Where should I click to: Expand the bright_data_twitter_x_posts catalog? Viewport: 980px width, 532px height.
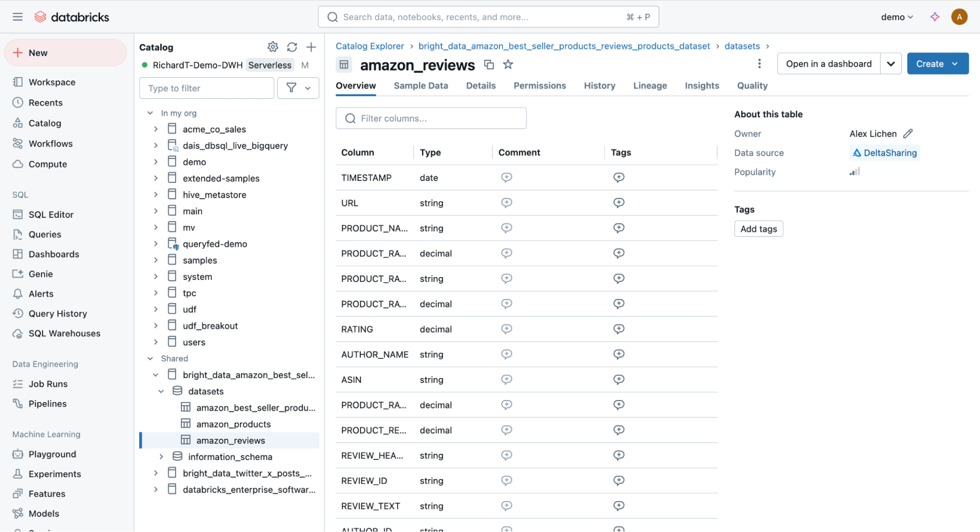[x=154, y=473]
